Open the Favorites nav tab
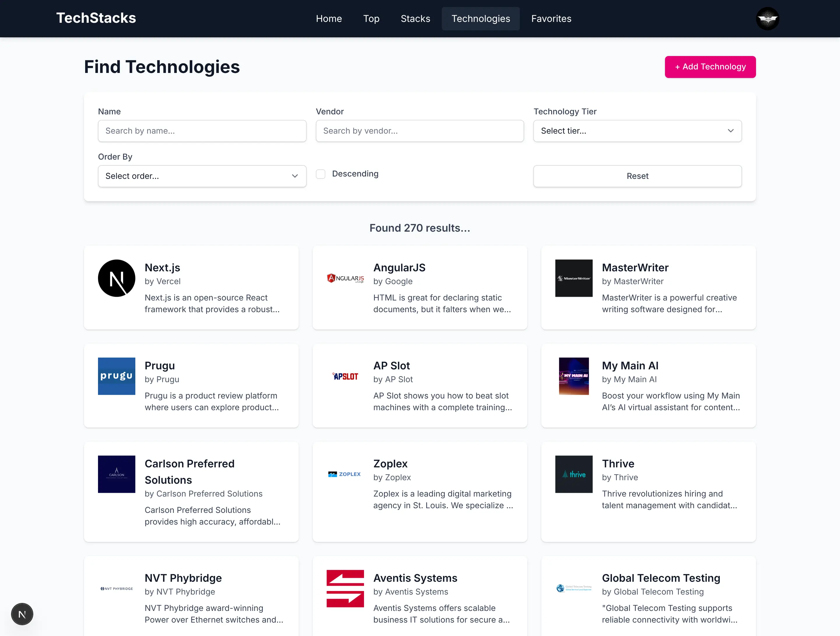Screen dimensions: 840x636 pyautogui.click(x=551, y=19)
